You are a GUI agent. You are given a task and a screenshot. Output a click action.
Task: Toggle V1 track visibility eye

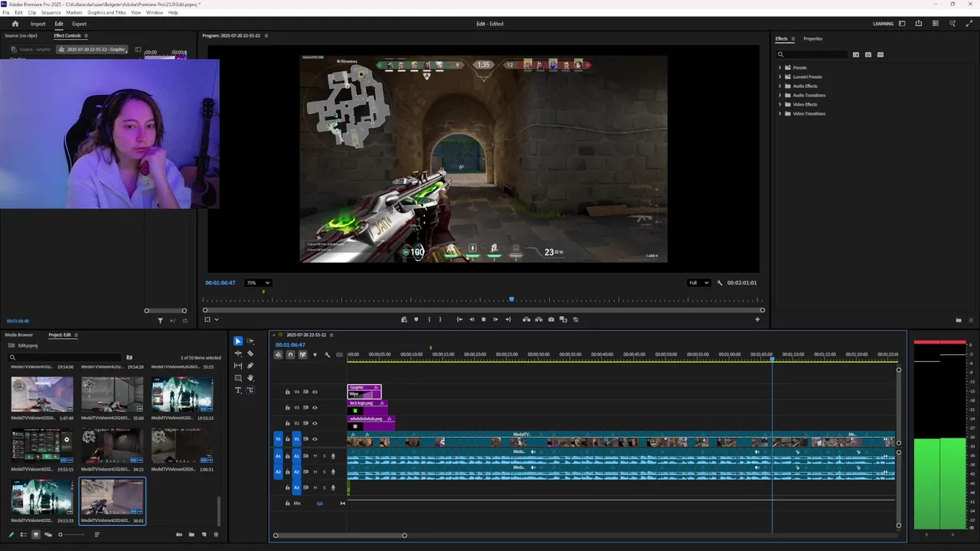pos(314,439)
